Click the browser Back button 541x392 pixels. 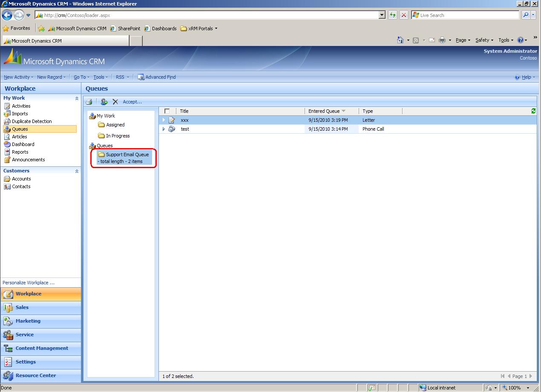click(7, 15)
